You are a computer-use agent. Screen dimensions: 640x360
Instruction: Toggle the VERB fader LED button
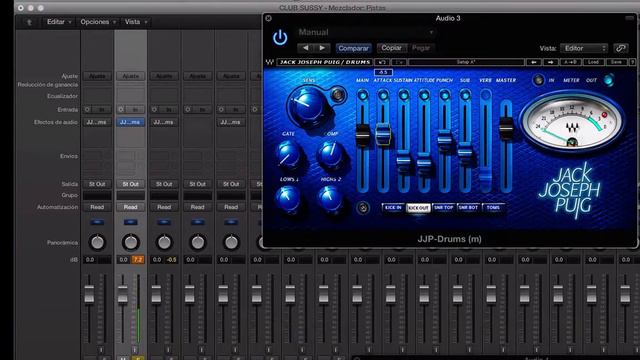click(x=485, y=95)
